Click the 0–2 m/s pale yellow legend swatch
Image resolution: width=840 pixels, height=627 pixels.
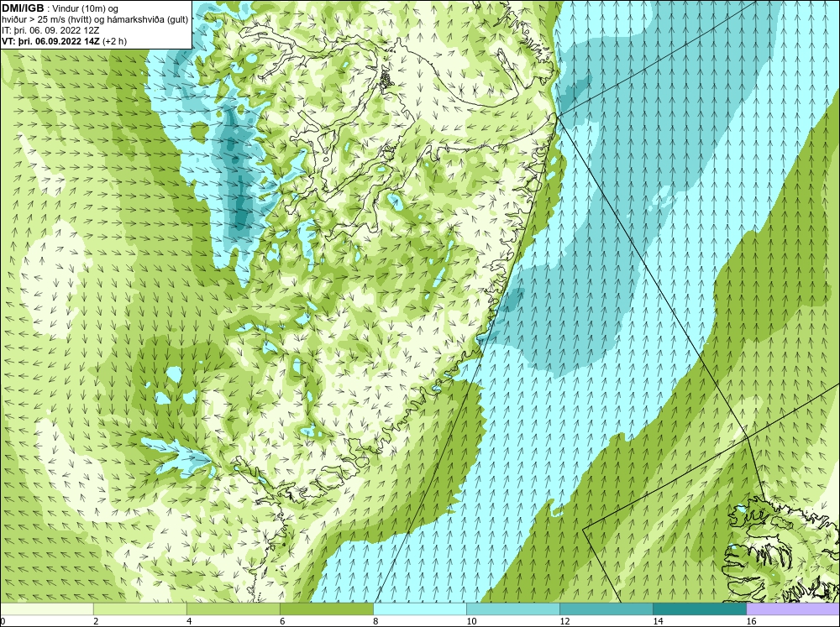point(47,609)
